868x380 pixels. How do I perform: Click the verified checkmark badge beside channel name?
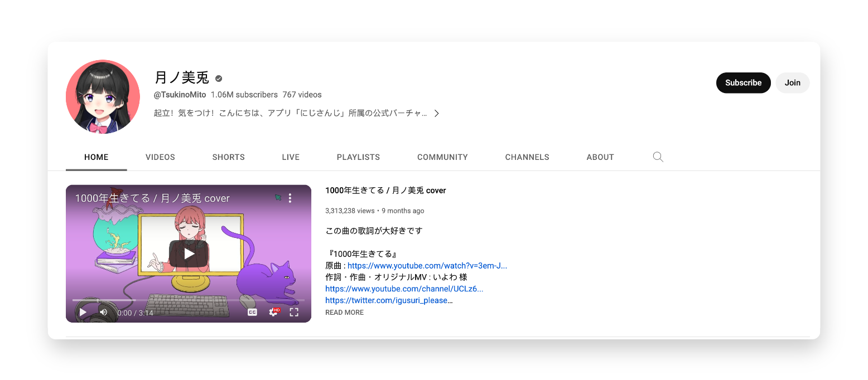pyautogui.click(x=219, y=79)
